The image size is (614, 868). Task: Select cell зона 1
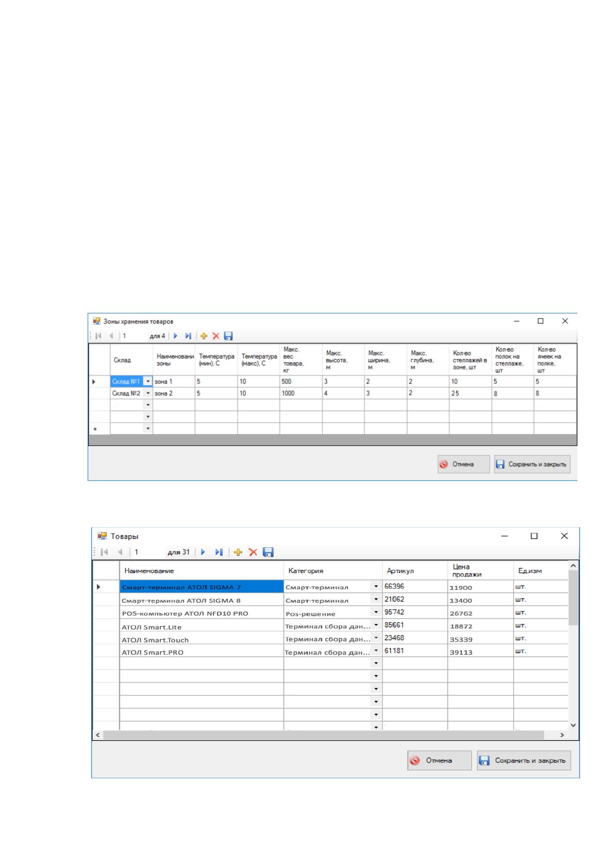[x=174, y=382]
